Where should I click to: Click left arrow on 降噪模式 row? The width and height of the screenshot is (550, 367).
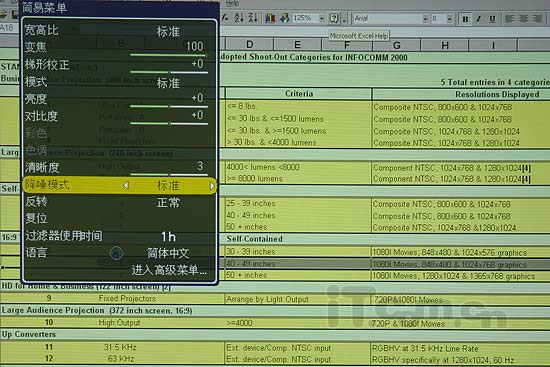coord(126,186)
